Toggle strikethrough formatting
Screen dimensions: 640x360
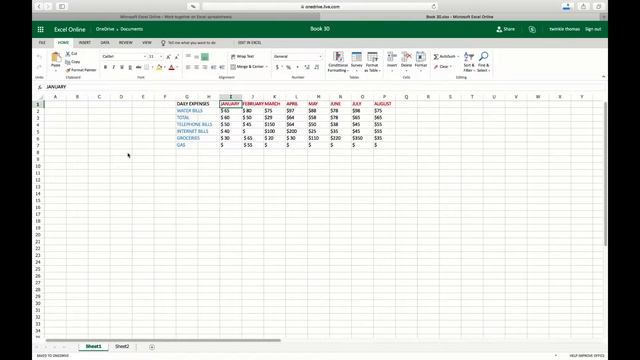(139, 67)
